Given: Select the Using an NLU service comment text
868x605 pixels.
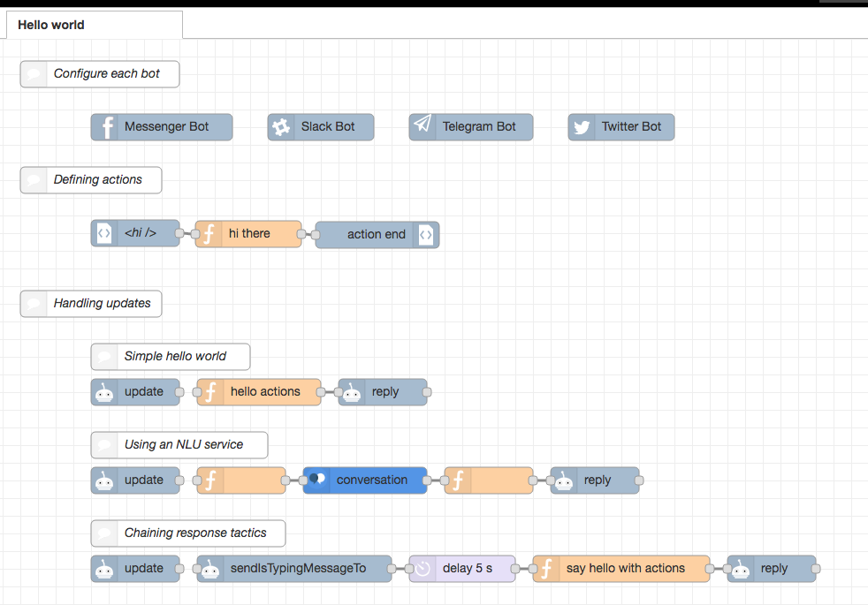Looking at the screenshot, I should 183,444.
